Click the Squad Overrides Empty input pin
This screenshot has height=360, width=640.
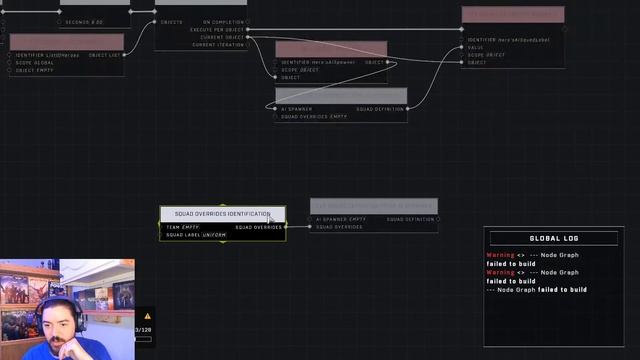tap(275, 117)
